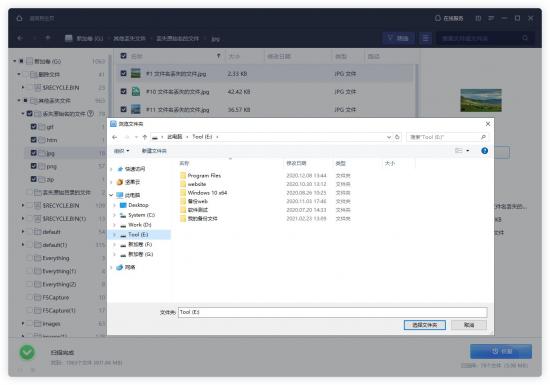Image resolution: width=550 pixels, height=385 pixels.
Task: Refresh the folder dialog address bar
Action: [397, 137]
